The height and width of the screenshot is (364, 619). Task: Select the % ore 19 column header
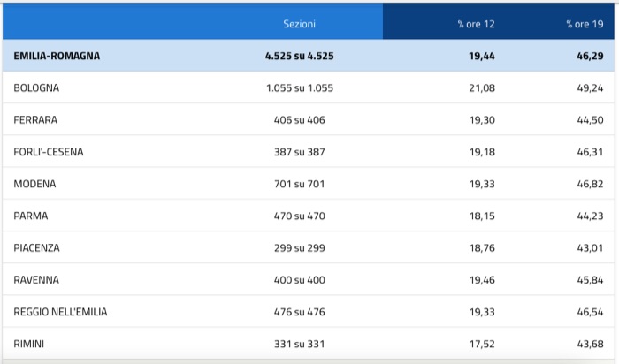(584, 24)
